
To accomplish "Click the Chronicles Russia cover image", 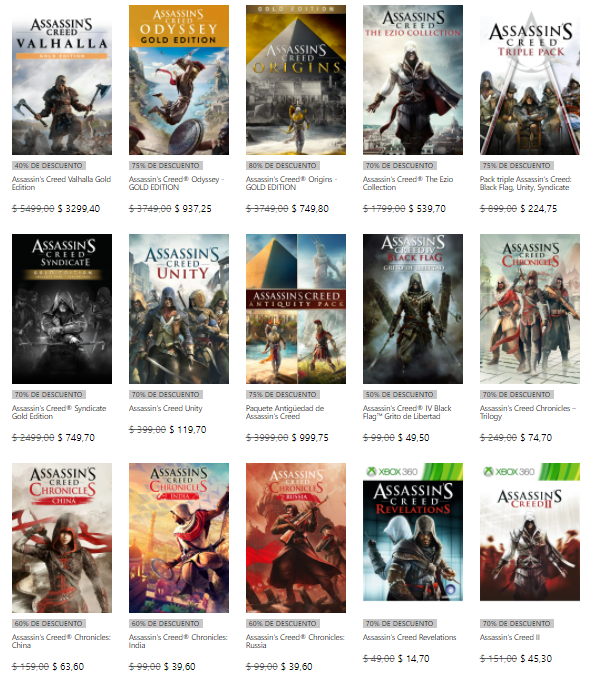I will [296, 538].
